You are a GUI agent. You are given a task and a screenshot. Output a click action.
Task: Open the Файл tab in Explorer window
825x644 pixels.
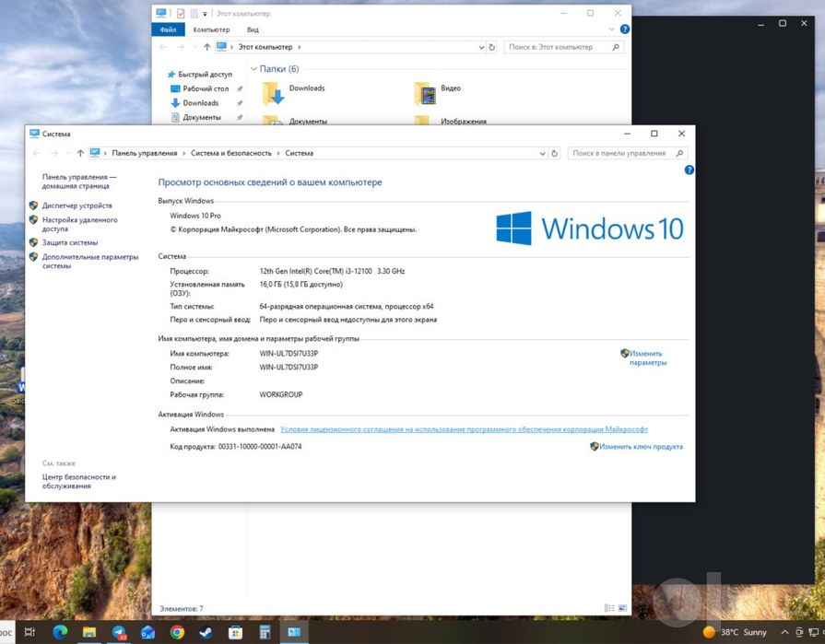pos(168,29)
